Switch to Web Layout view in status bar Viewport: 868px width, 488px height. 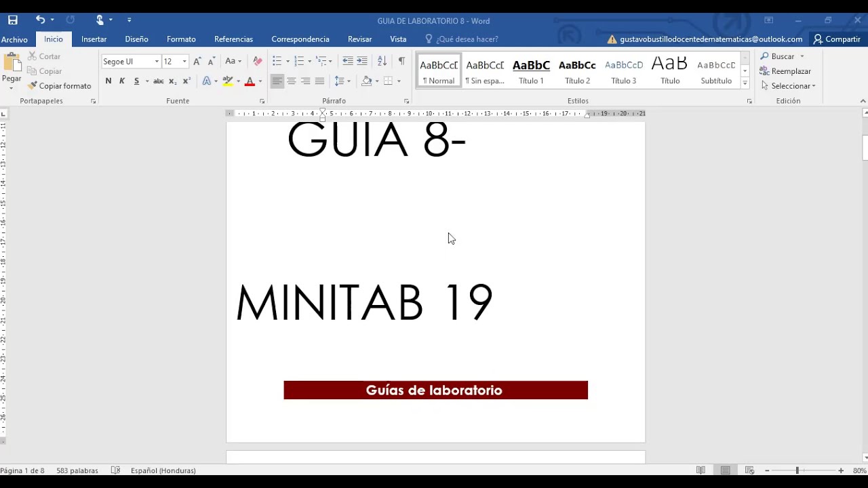[x=749, y=470]
